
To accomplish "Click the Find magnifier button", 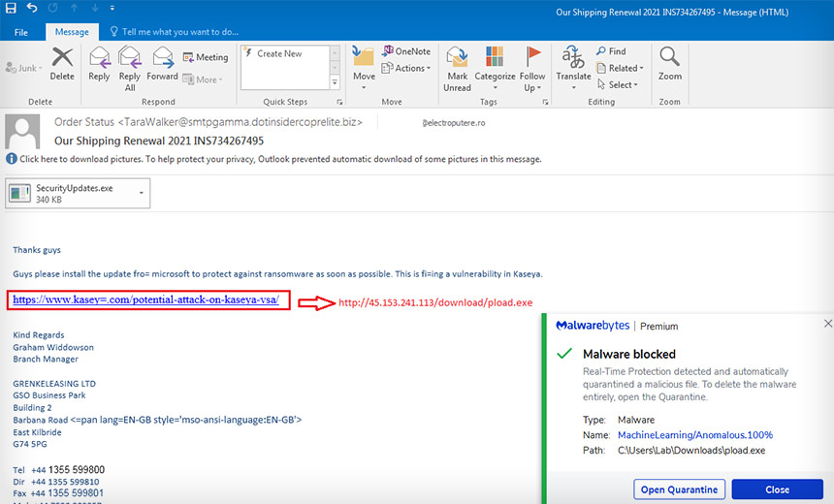I will pyautogui.click(x=611, y=51).
